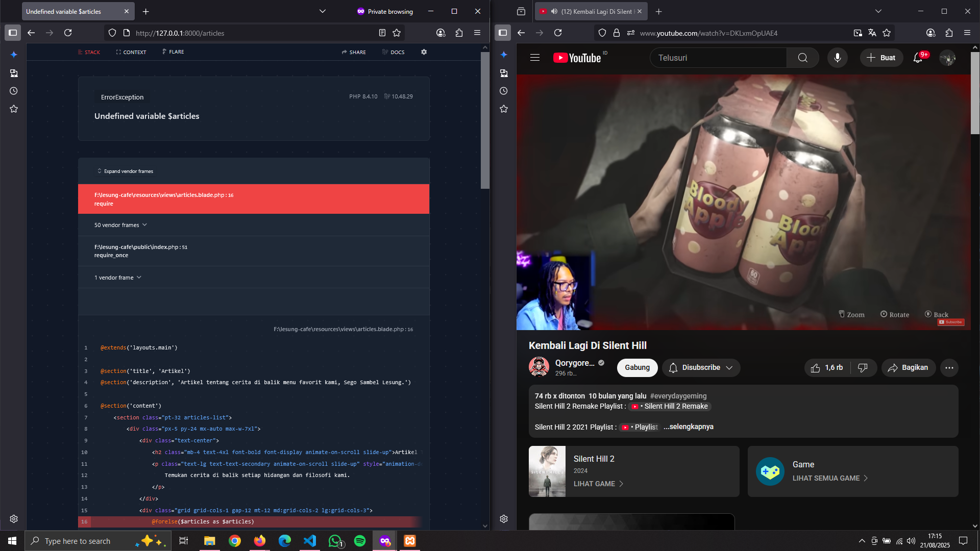Image resolution: width=980 pixels, height=551 pixels.
Task: Open more actions for the video
Action: pyautogui.click(x=949, y=368)
